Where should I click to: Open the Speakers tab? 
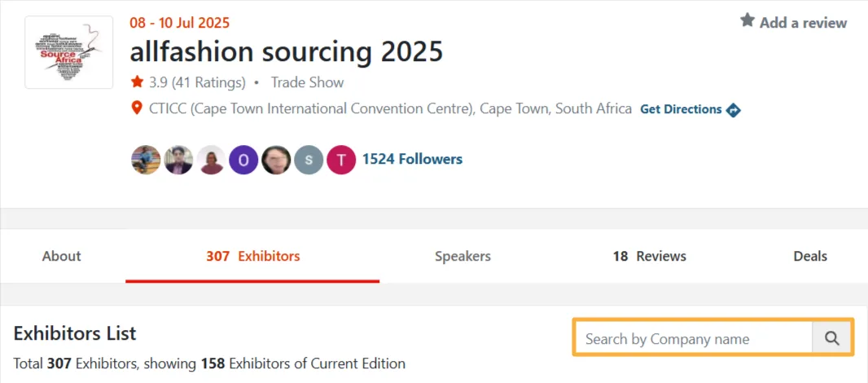click(x=462, y=256)
